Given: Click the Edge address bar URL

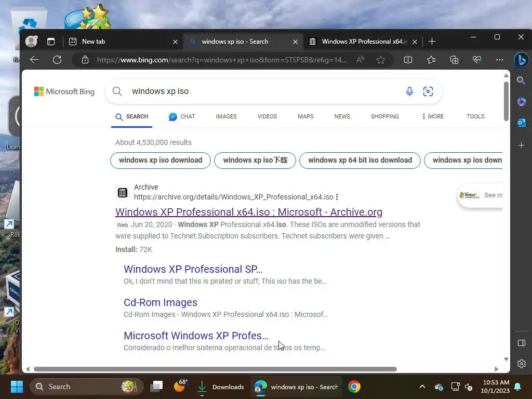Looking at the screenshot, I should pyautogui.click(x=222, y=60).
